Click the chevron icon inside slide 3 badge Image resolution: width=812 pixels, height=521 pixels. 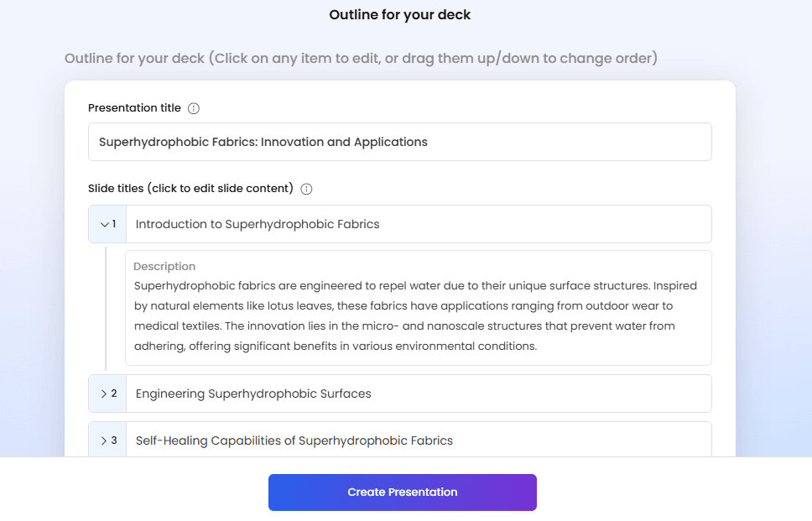coord(104,440)
